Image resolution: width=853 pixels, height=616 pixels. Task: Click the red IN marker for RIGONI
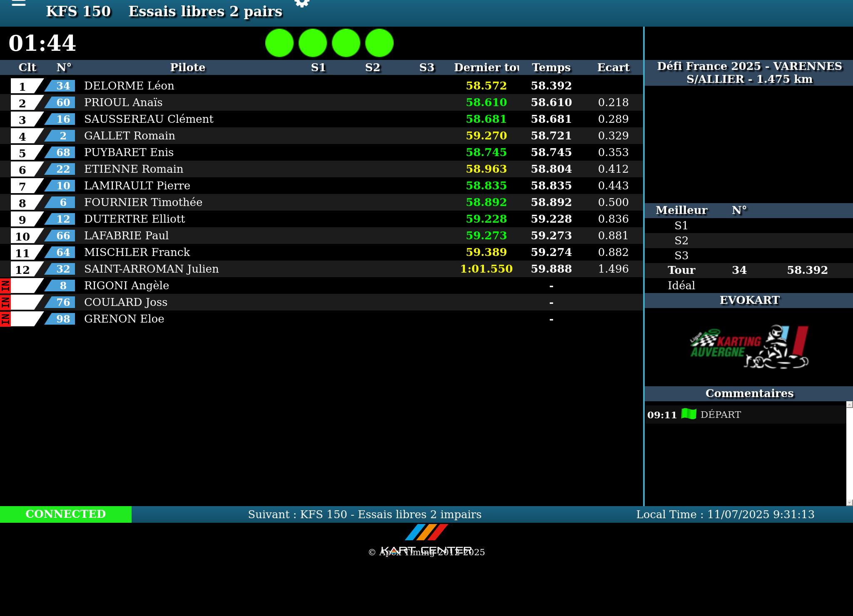[5, 286]
